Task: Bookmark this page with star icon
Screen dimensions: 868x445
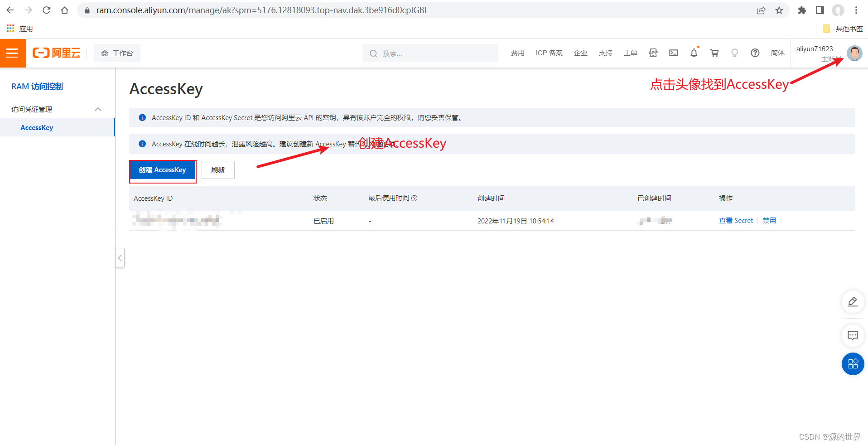Action: click(x=779, y=10)
